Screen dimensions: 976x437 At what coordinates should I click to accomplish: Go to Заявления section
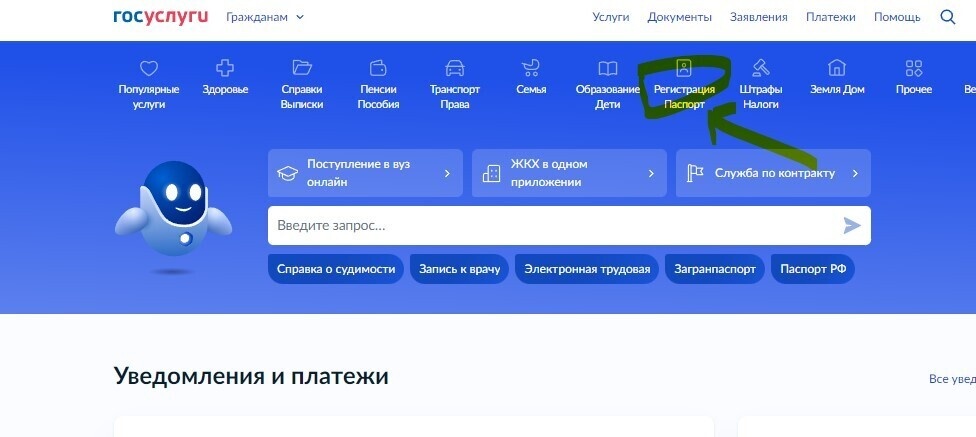point(759,17)
